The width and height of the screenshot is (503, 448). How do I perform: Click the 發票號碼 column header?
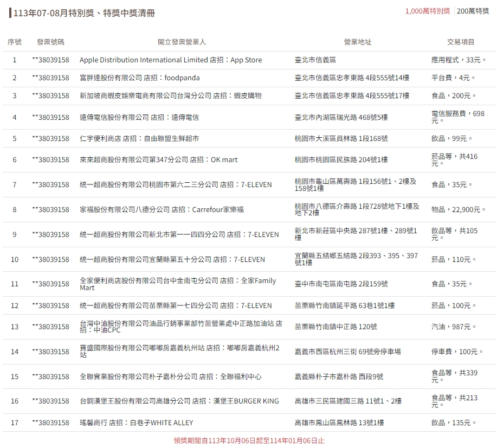click(x=51, y=42)
